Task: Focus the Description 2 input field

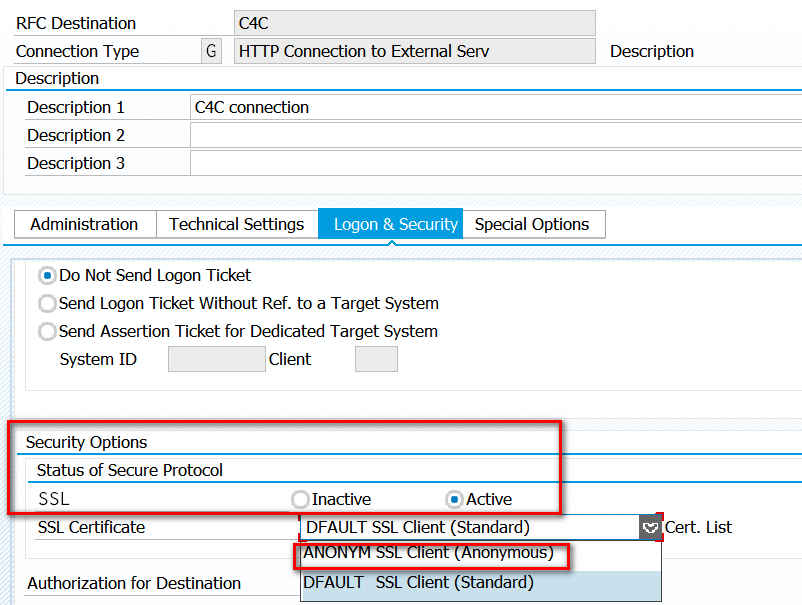Action: click(495, 135)
